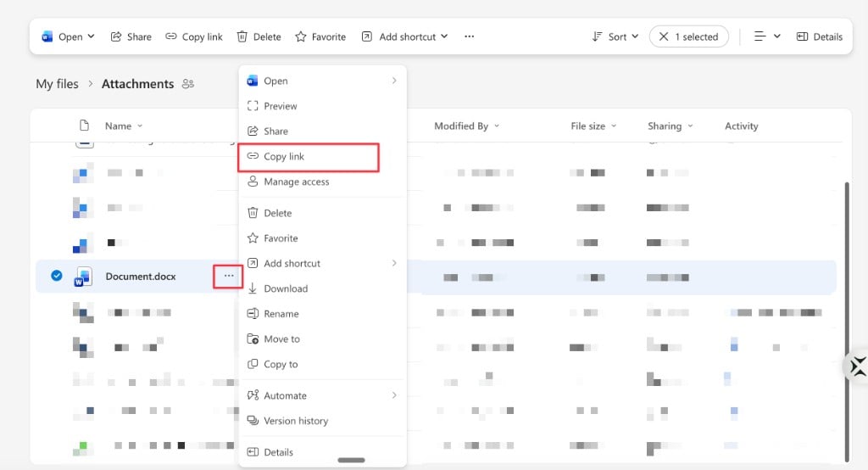Choose Add shortcut in the context menu

(322, 263)
